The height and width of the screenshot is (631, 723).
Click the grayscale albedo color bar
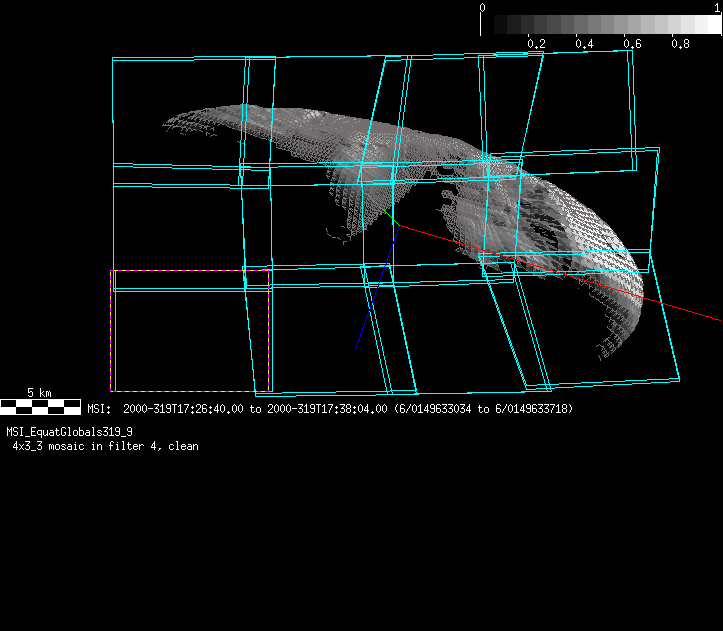(601, 25)
